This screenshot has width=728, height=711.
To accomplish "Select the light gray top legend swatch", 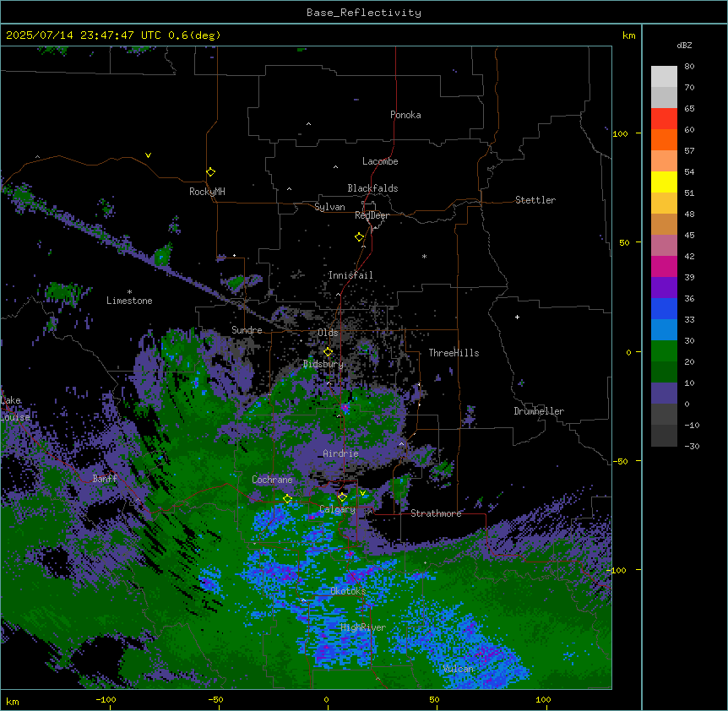I will (664, 77).
